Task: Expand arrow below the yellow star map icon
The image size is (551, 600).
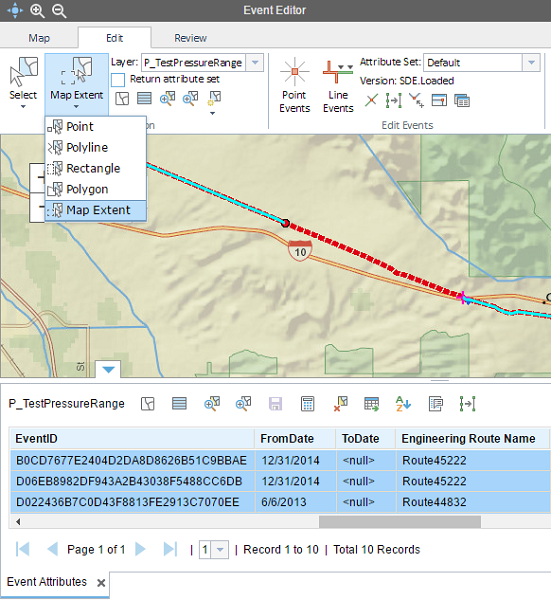Action: (x=212, y=113)
